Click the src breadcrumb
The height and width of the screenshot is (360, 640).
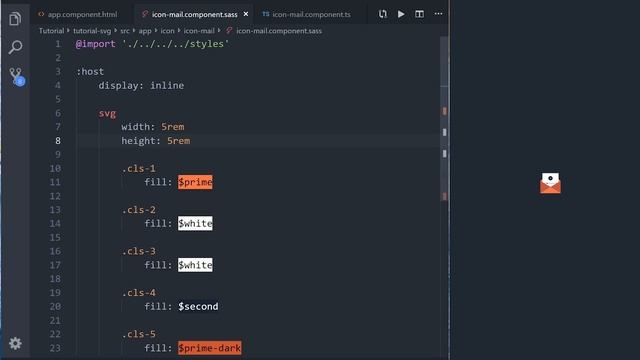(x=124, y=31)
